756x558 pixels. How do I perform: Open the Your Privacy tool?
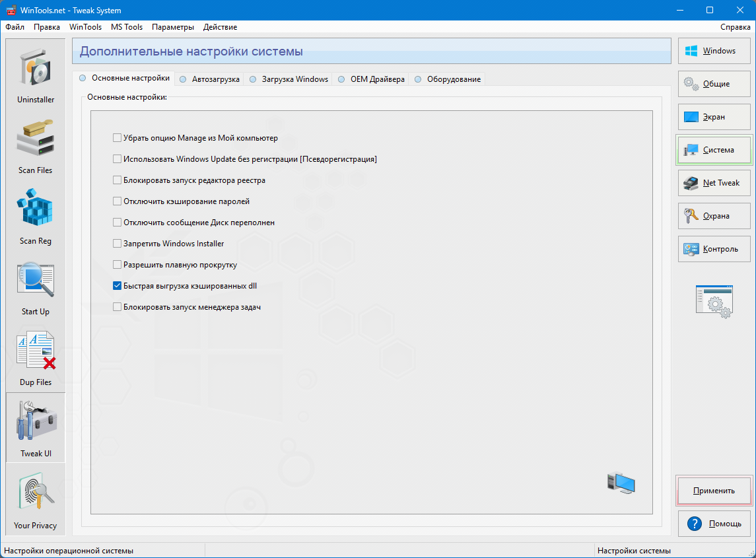pyautogui.click(x=35, y=500)
